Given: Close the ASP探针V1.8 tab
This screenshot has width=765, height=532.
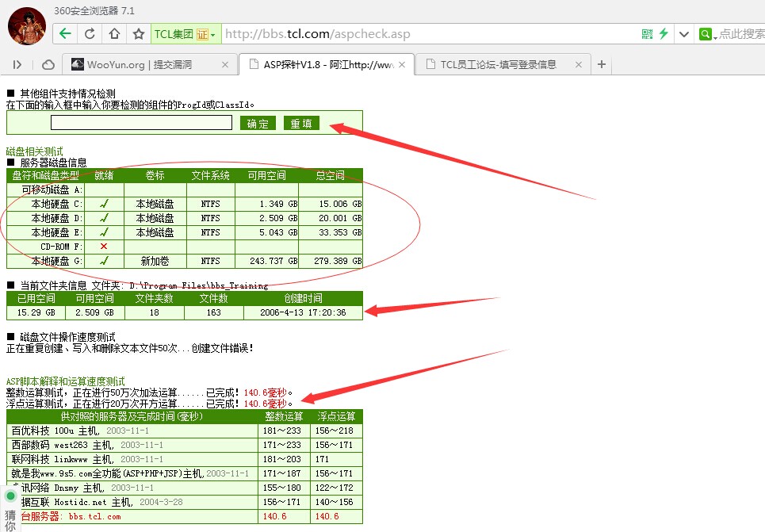Looking at the screenshot, I should point(402,64).
